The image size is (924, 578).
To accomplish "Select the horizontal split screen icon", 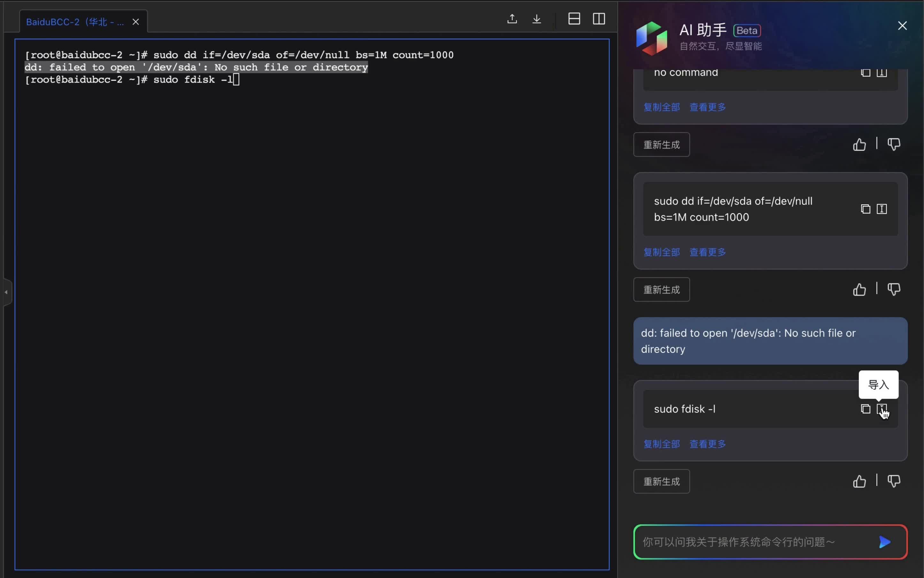I will tap(574, 18).
